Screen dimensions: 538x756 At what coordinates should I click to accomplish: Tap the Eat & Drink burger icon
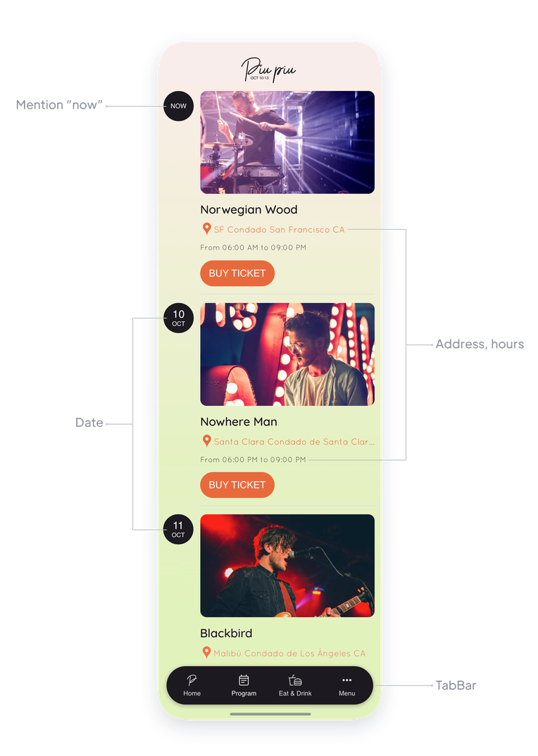(295, 680)
